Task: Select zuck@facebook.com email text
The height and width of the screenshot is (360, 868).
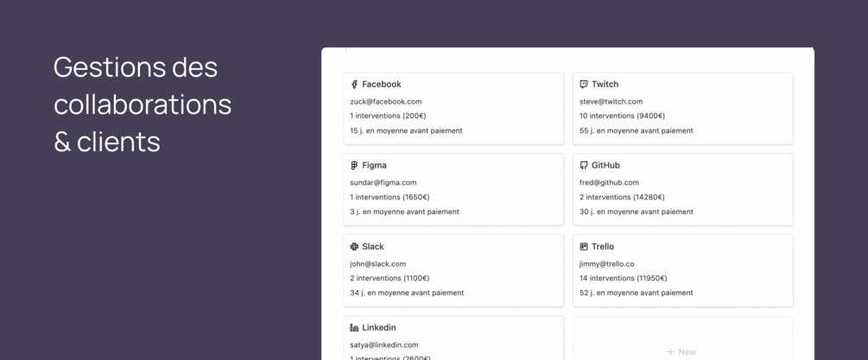Action: point(385,102)
